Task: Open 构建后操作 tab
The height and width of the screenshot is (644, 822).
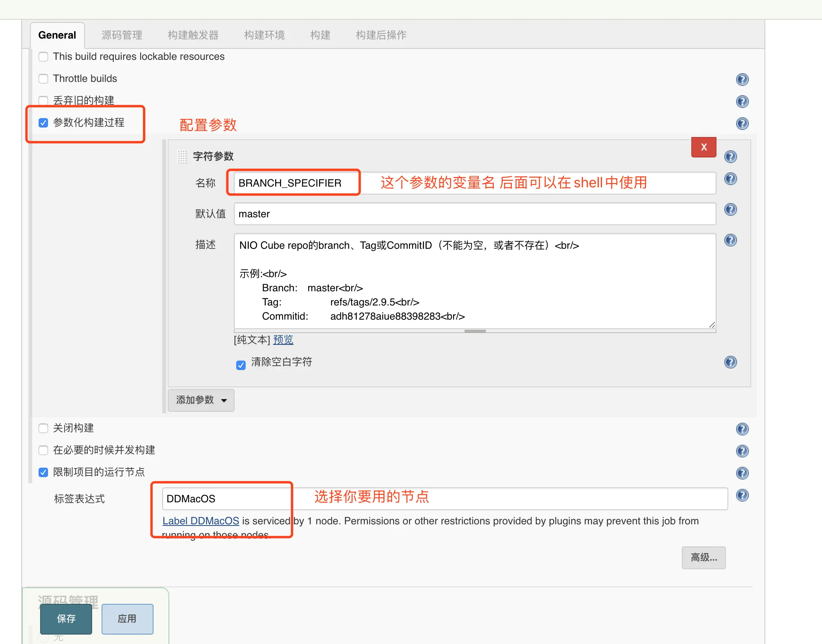Action: coord(381,35)
